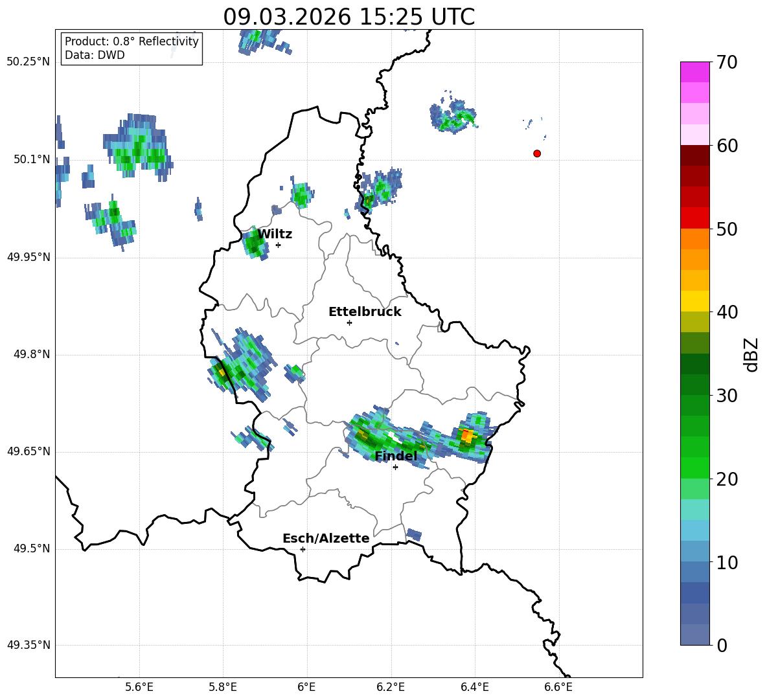The width and height of the screenshot is (767, 700).
Task: Click the bright red colorbar segment above 50
Action: pyautogui.click(x=694, y=218)
